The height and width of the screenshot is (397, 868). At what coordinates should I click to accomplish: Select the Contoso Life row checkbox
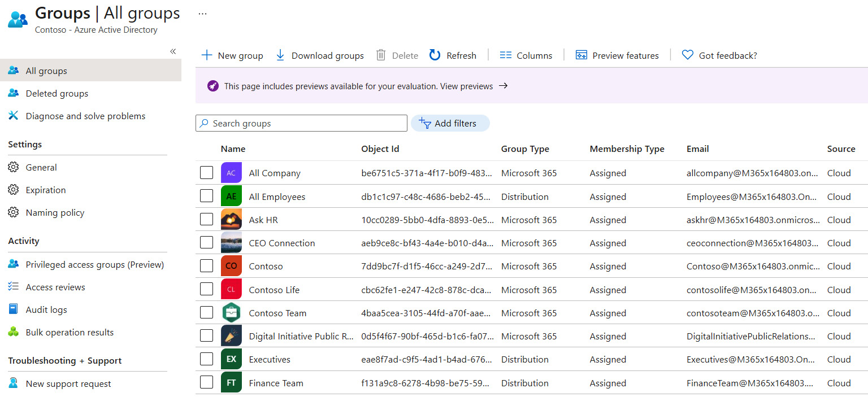(x=206, y=290)
